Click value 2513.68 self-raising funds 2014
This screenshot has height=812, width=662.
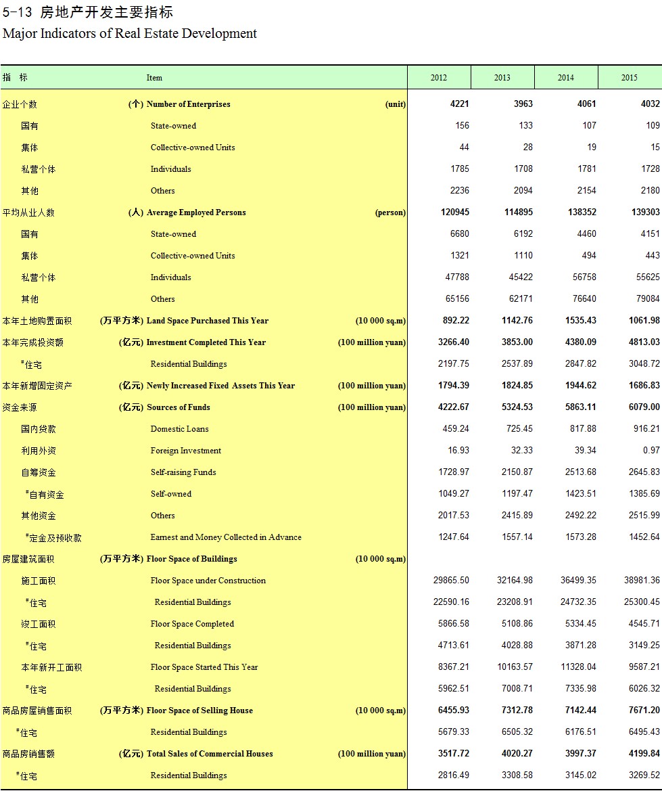tap(581, 472)
